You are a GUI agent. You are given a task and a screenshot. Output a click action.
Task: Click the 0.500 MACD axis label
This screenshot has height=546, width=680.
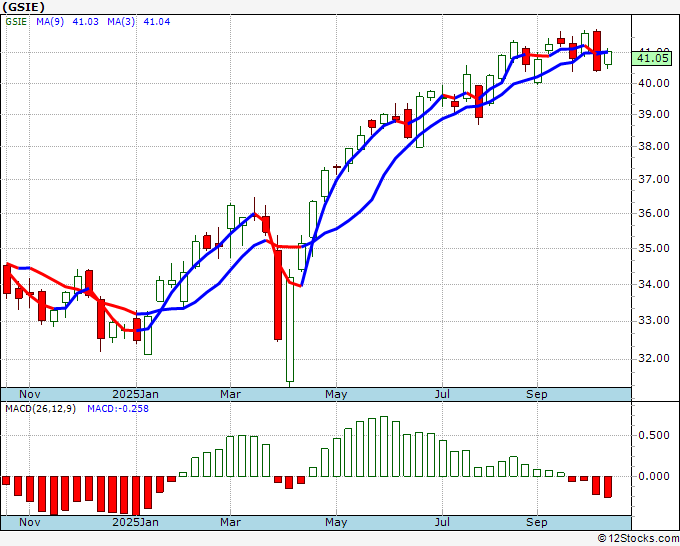click(654, 435)
